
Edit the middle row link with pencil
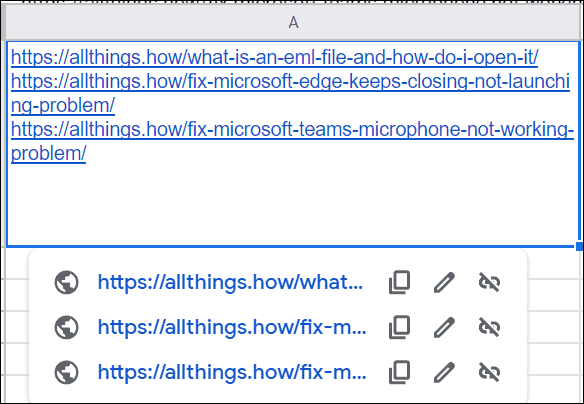444,327
